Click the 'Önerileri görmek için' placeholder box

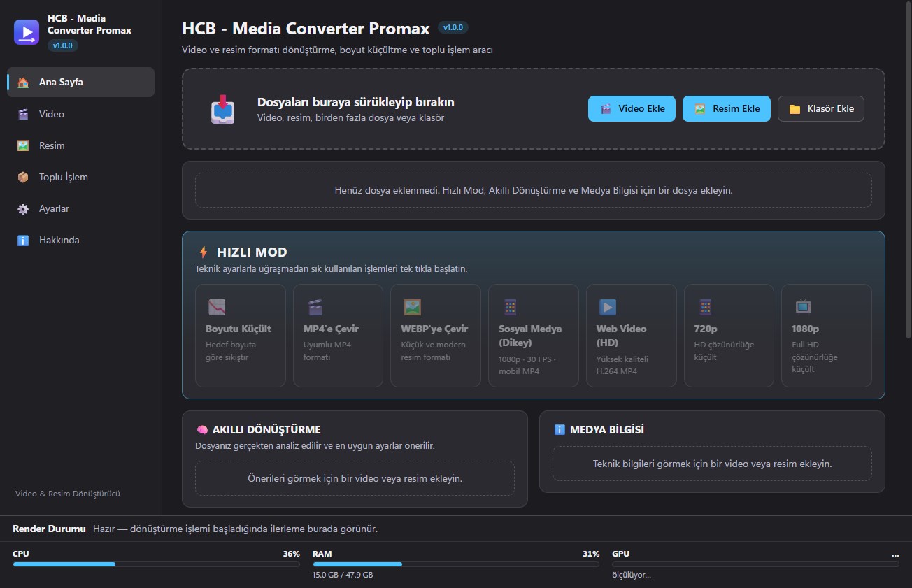(x=355, y=479)
